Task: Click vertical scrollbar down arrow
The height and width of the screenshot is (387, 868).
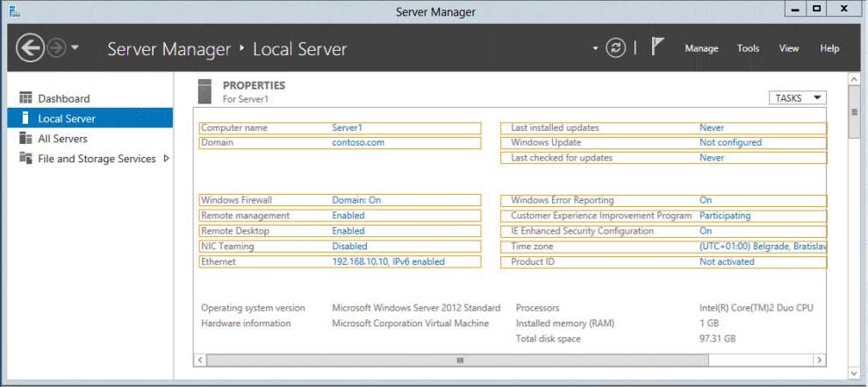Action: coord(854,374)
